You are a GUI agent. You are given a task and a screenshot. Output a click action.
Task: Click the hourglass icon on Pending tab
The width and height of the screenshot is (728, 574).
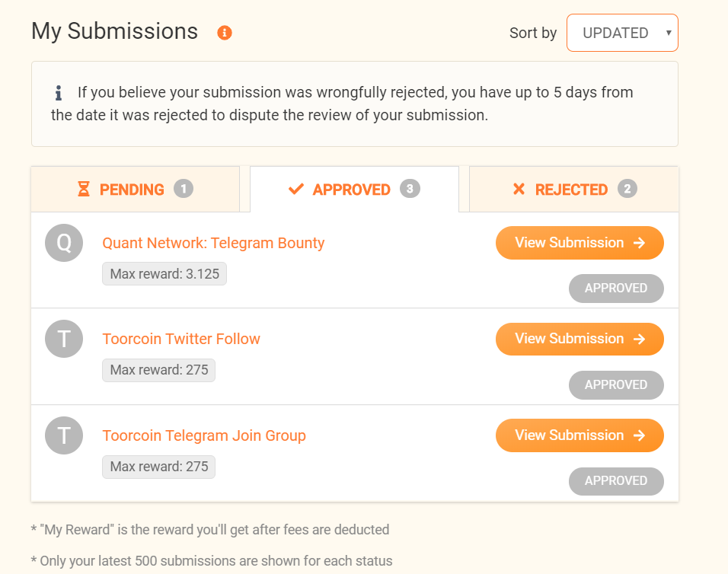(x=84, y=190)
